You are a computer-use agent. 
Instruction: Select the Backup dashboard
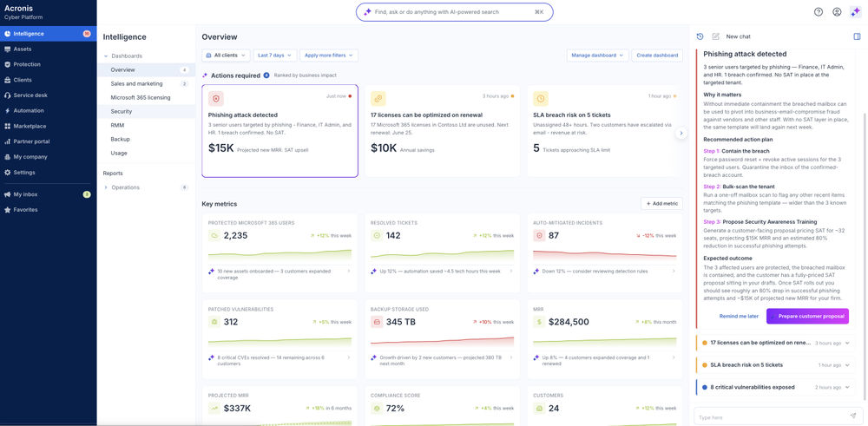[x=146, y=139]
